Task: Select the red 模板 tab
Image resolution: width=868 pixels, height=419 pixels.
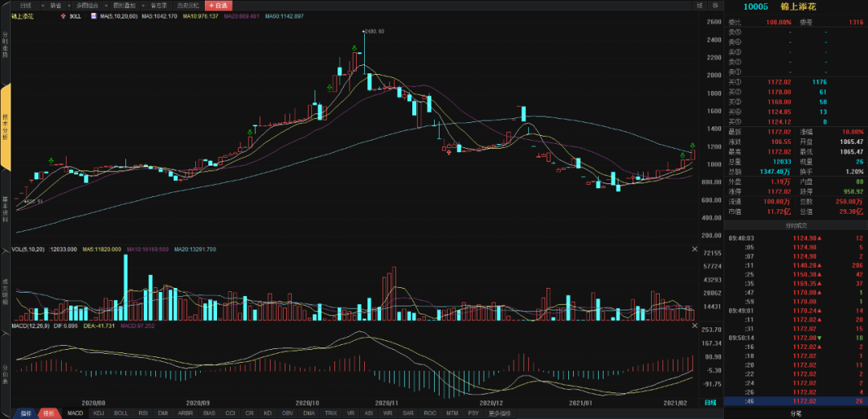Action: coord(49,413)
